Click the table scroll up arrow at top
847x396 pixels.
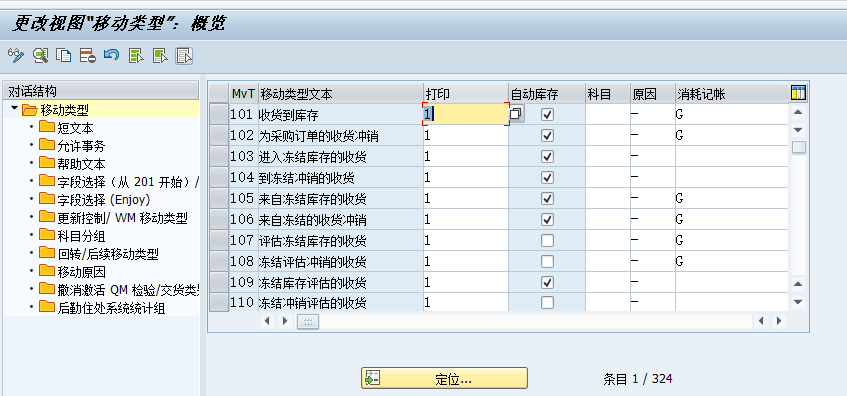798,113
